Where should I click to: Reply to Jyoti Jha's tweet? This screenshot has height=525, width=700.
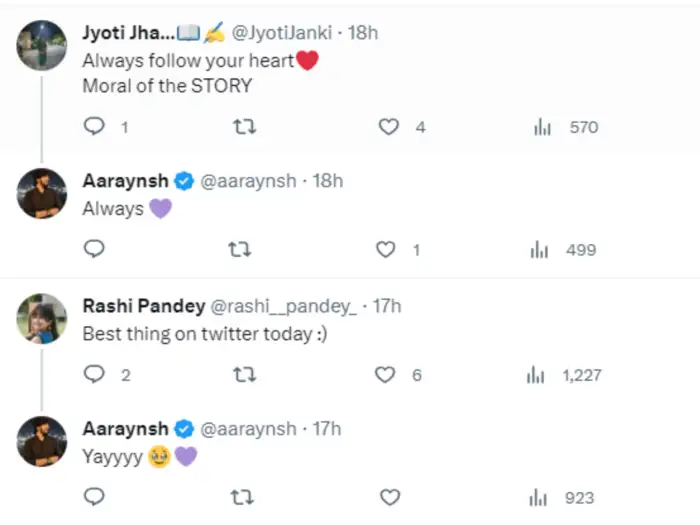coord(94,127)
